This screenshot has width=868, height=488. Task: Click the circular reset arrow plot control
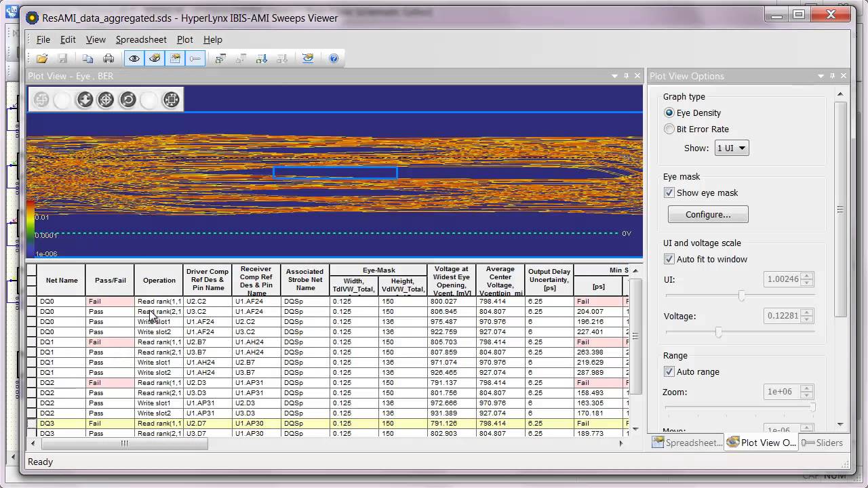(127, 100)
